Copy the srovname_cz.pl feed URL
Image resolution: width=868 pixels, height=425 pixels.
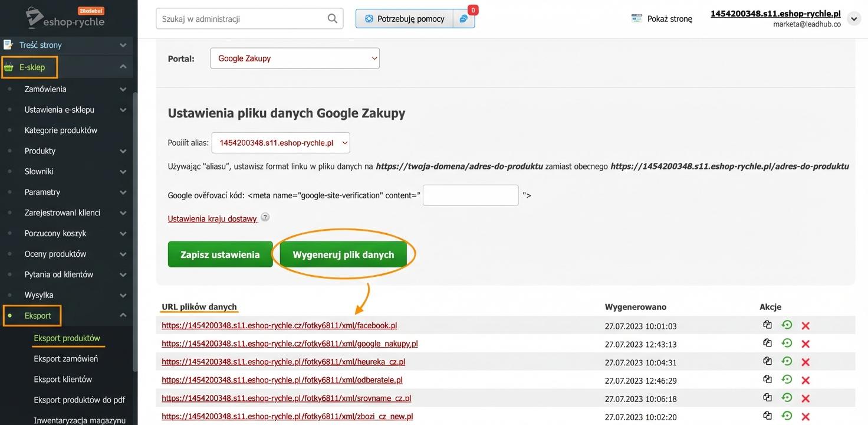767,398
